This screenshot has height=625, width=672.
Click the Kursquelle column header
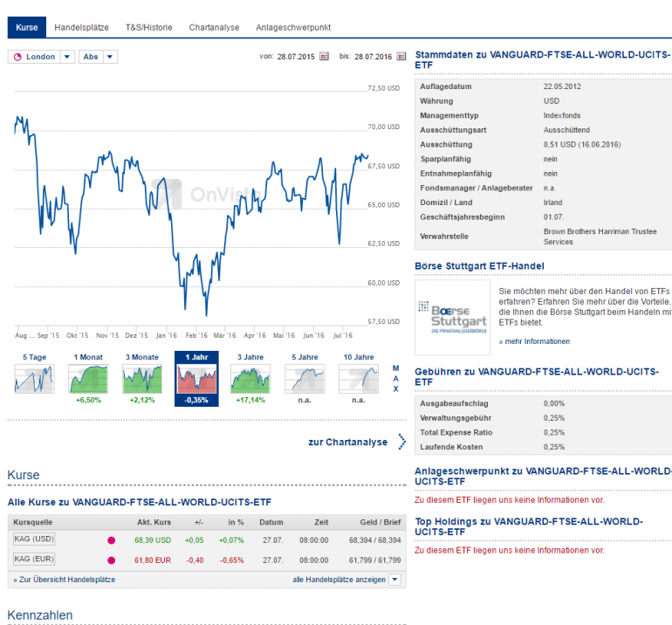32,522
